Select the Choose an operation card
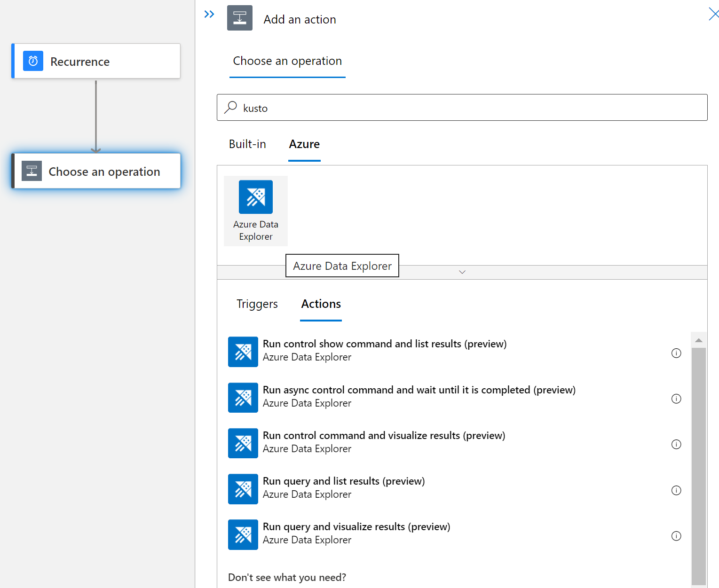This screenshot has width=719, height=588. [96, 171]
